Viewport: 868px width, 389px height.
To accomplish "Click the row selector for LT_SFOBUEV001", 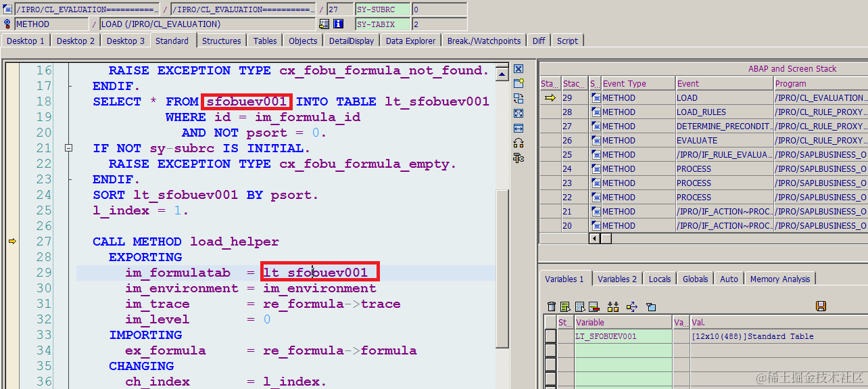I will click(x=550, y=336).
